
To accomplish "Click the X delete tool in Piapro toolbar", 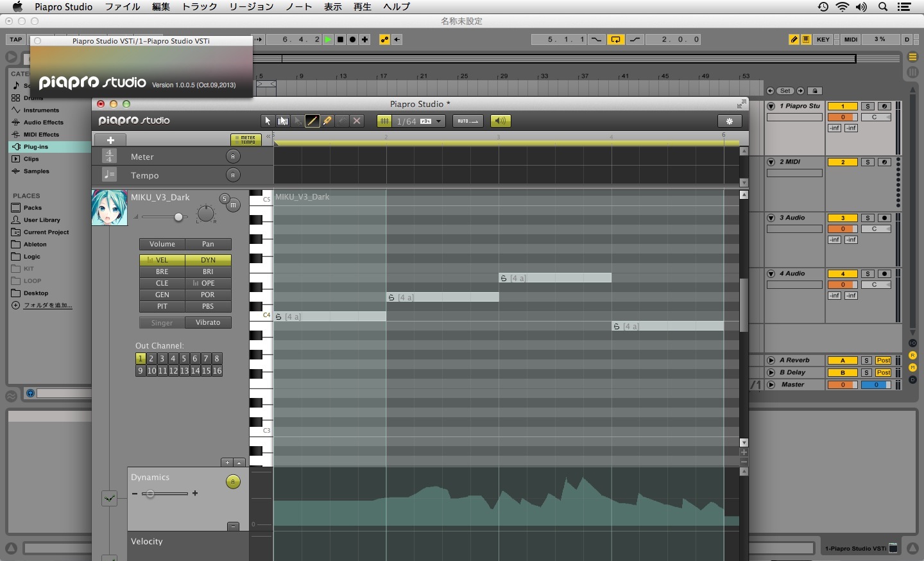I will (357, 121).
